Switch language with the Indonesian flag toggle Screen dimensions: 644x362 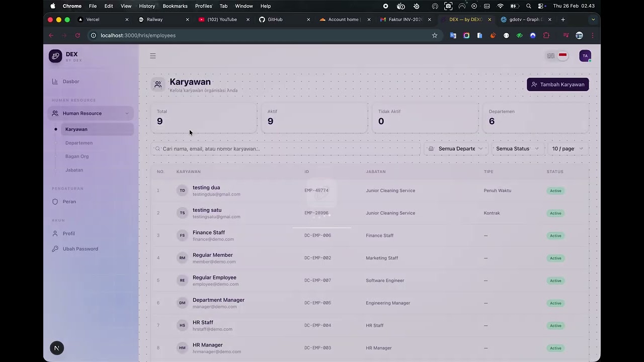point(562,56)
